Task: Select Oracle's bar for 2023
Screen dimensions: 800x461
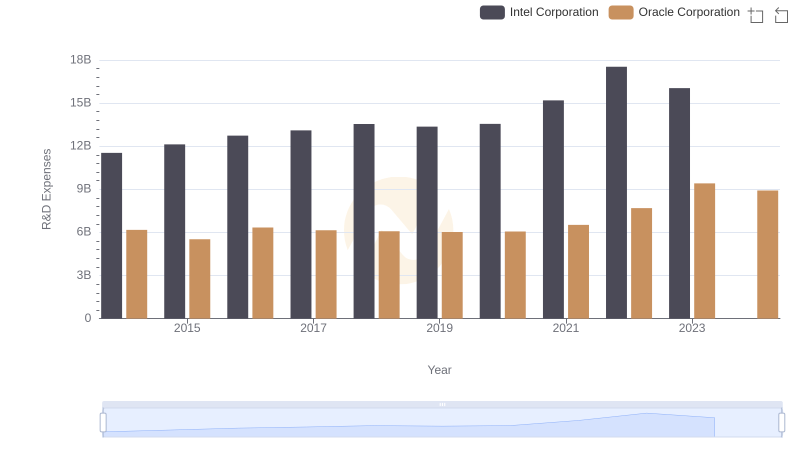Action: [x=705, y=251]
